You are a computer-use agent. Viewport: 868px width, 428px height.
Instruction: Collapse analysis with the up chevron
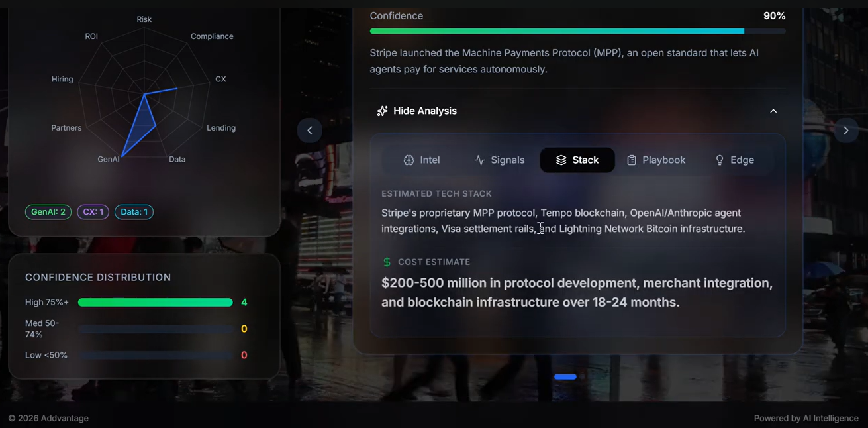coord(773,111)
